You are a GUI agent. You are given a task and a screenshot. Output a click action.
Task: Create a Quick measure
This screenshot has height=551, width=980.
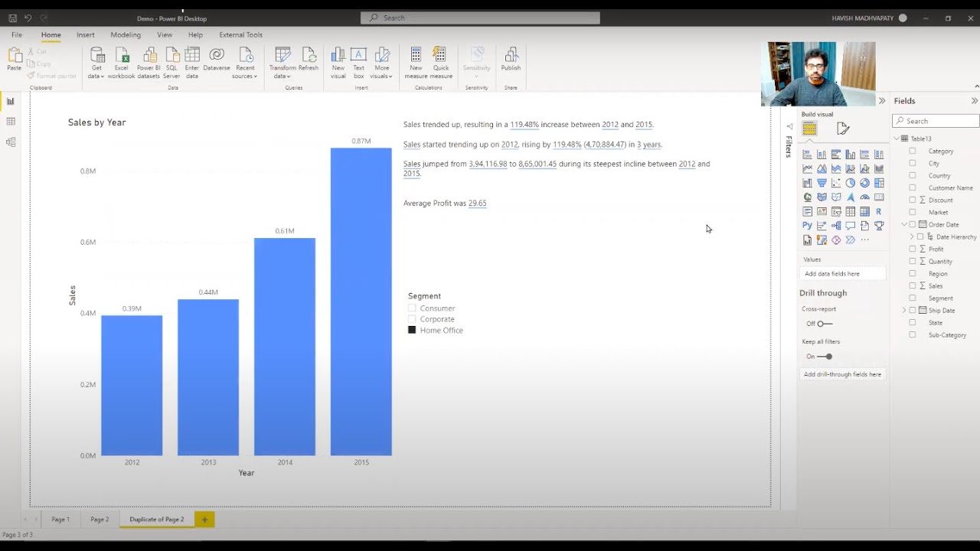click(x=441, y=63)
